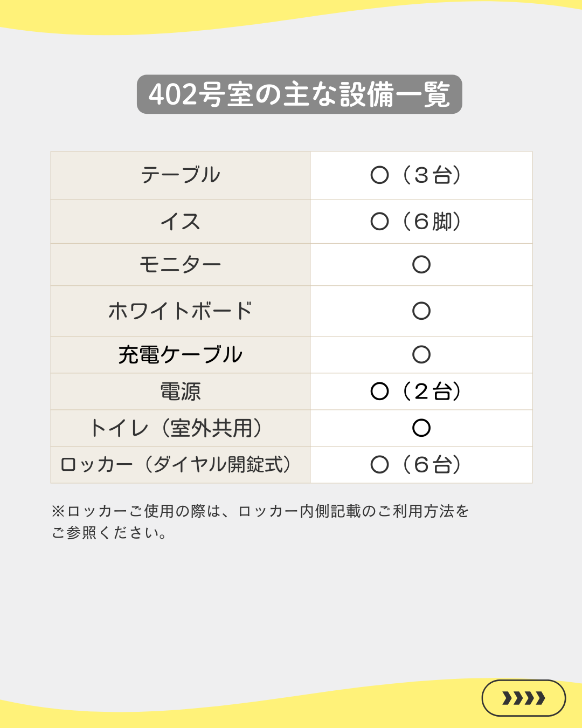The height and width of the screenshot is (728, 582).
Task: Click the 電源 availability cell (2台)
Action: tap(416, 392)
